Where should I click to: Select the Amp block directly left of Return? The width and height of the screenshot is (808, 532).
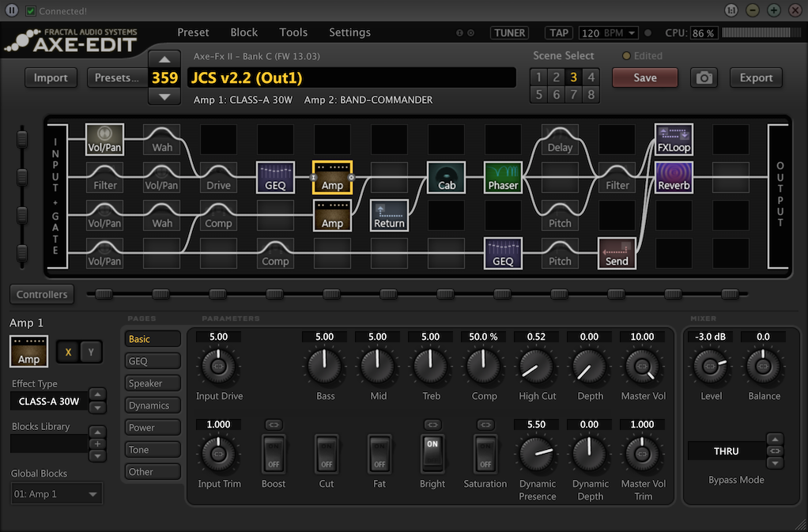pyautogui.click(x=332, y=215)
